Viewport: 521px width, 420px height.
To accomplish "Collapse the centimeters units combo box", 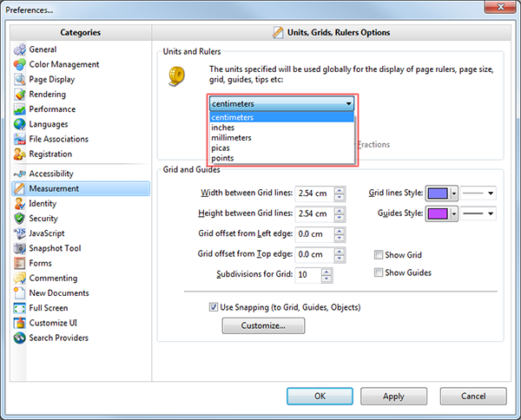I will coord(281,104).
